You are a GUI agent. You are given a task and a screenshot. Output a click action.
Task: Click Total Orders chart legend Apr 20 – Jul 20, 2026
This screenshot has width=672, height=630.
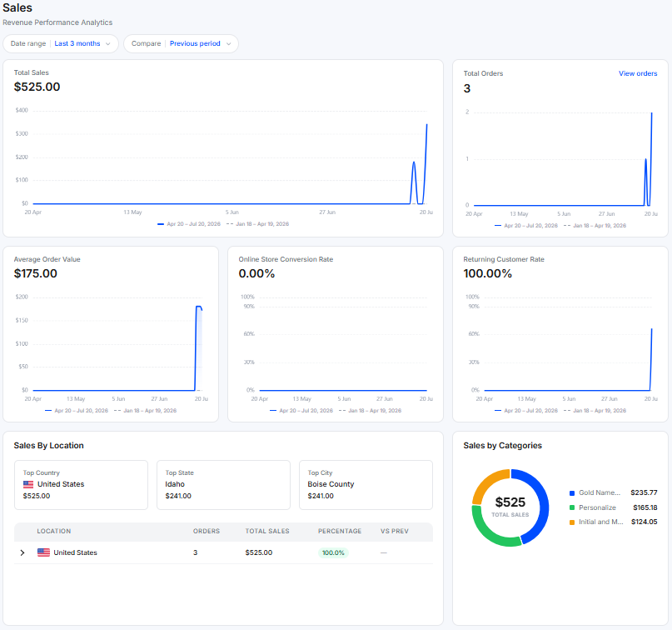526,226
